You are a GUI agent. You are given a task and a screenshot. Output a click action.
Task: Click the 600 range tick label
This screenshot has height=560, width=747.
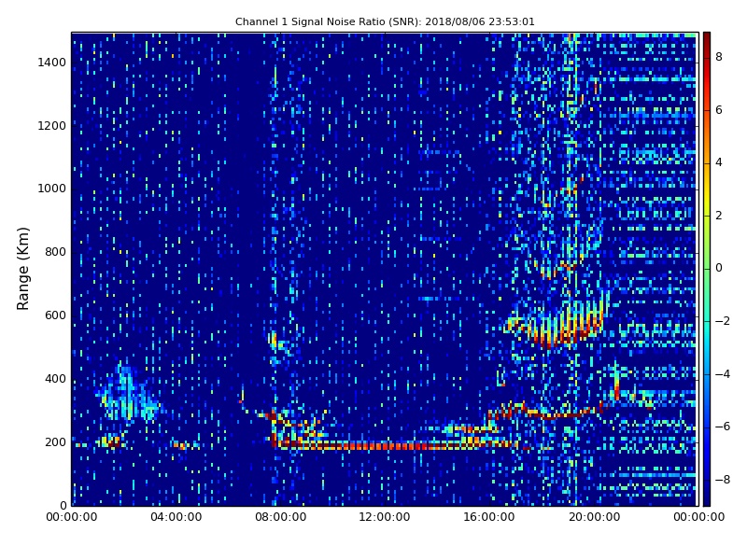pyautogui.click(x=55, y=315)
